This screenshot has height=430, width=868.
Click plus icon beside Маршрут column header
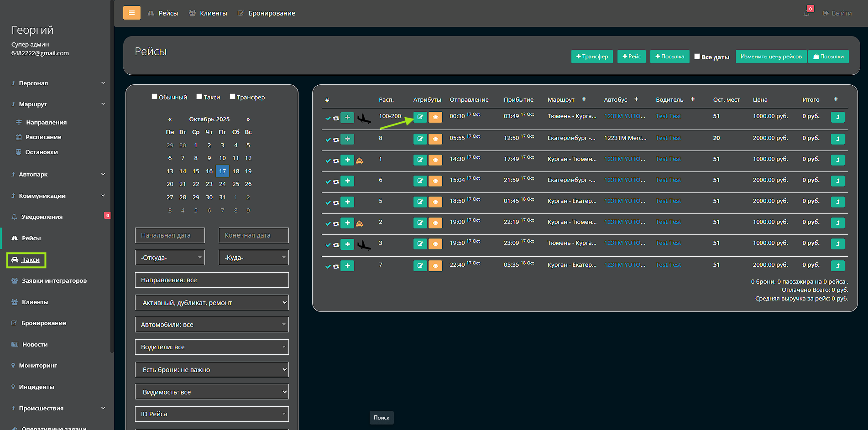[584, 99]
